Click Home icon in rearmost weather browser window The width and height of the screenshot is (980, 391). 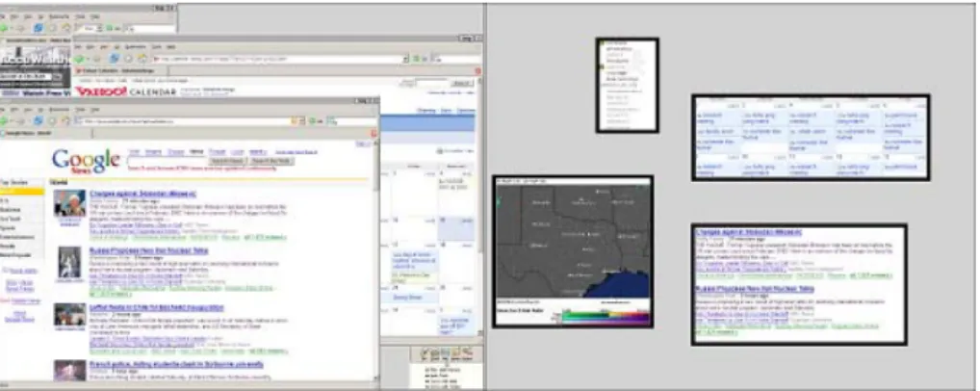[66, 28]
